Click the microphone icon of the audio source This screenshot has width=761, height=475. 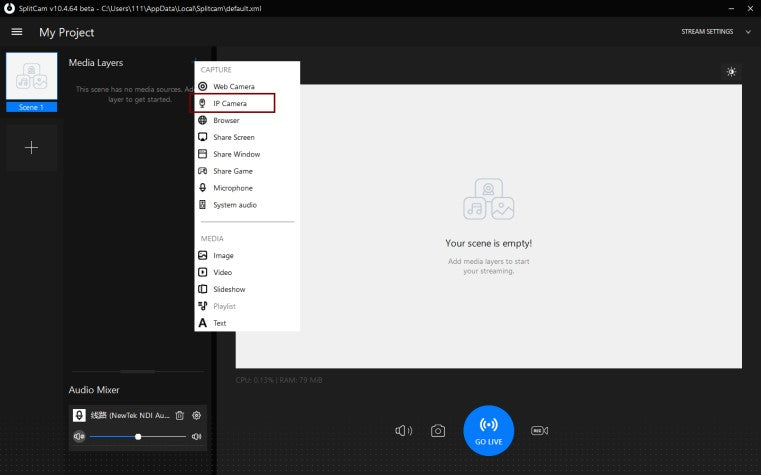pos(80,416)
